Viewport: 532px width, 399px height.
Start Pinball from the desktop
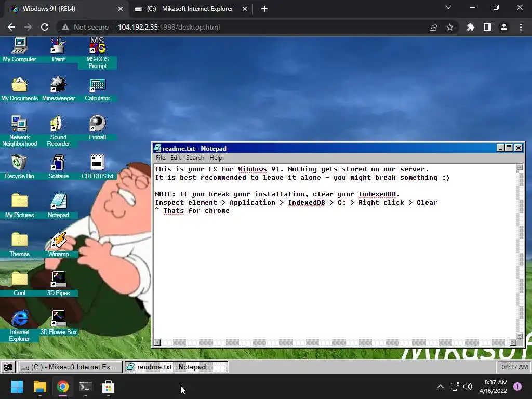click(97, 128)
